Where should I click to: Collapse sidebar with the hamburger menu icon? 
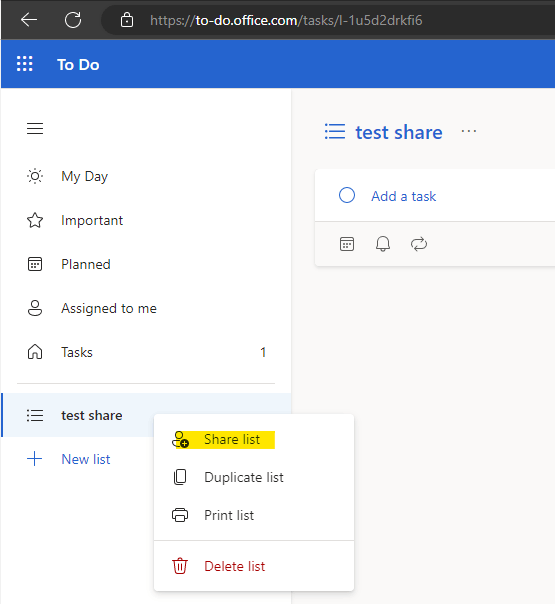35,128
